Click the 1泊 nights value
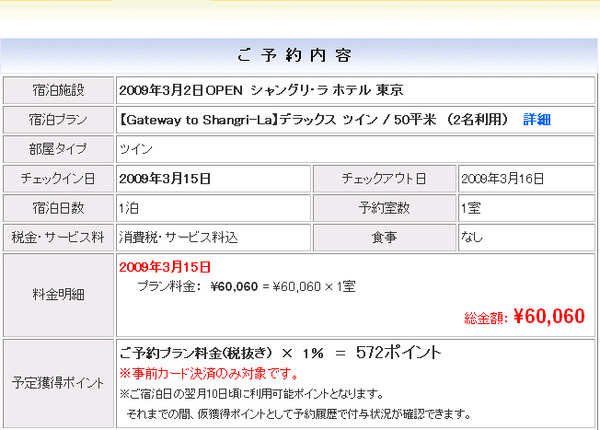Viewport: 600px width, 430px height. [129, 208]
